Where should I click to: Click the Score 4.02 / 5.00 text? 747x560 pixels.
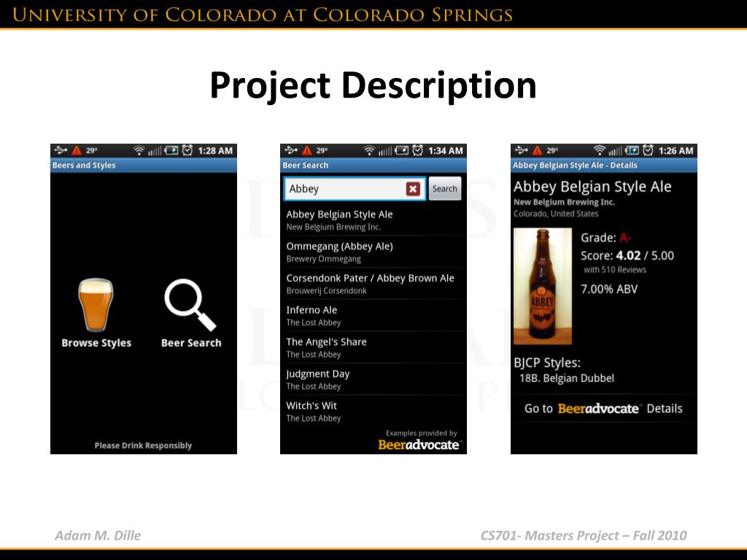tap(627, 256)
